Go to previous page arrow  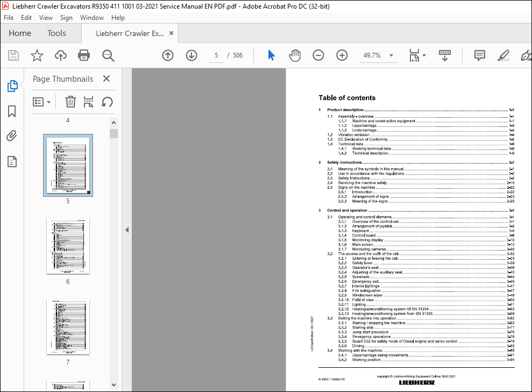(x=168, y=55)
